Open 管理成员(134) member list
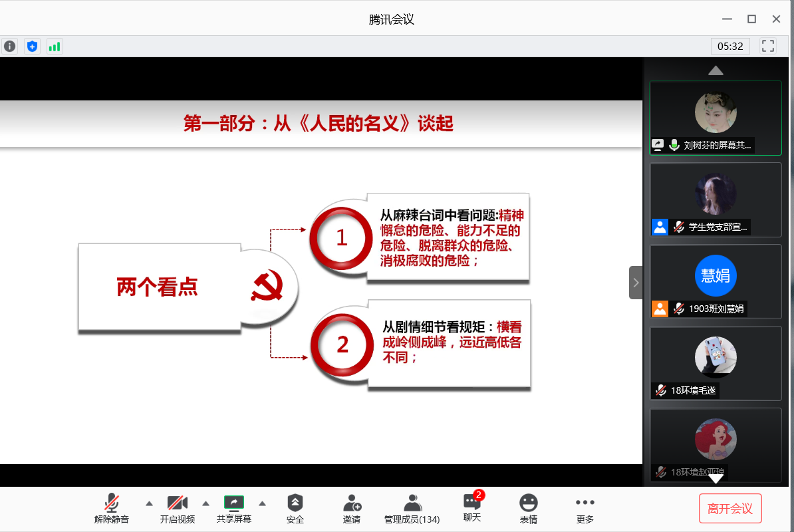Image resolution: width=794 pixels, height=532 pixels. (412, 509)
